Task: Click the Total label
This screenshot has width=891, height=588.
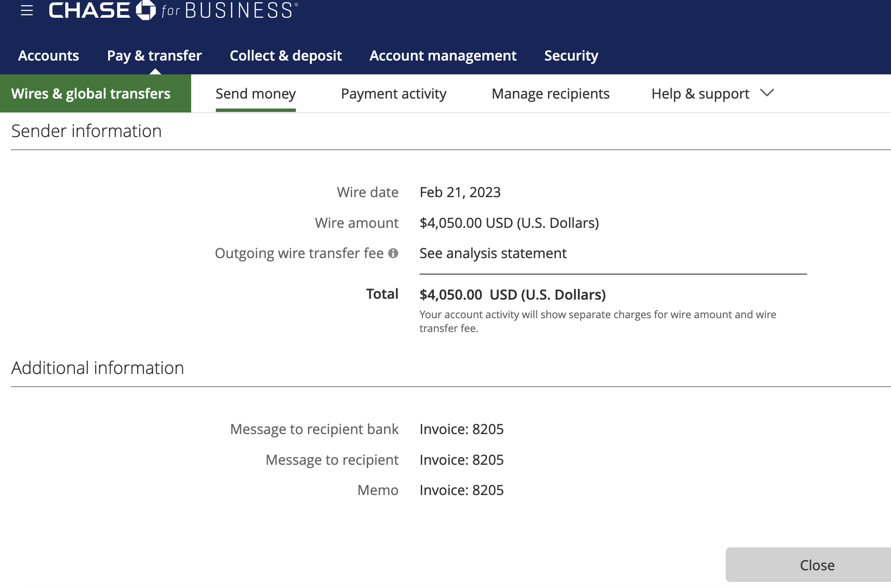Action: pos(382,294)
